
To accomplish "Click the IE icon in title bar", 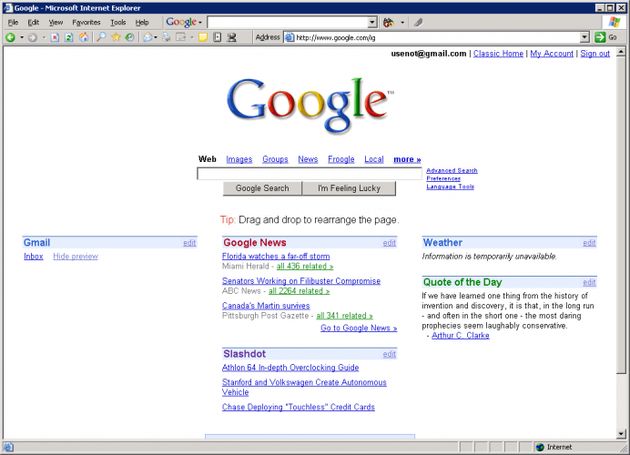I will pos(8,8).
